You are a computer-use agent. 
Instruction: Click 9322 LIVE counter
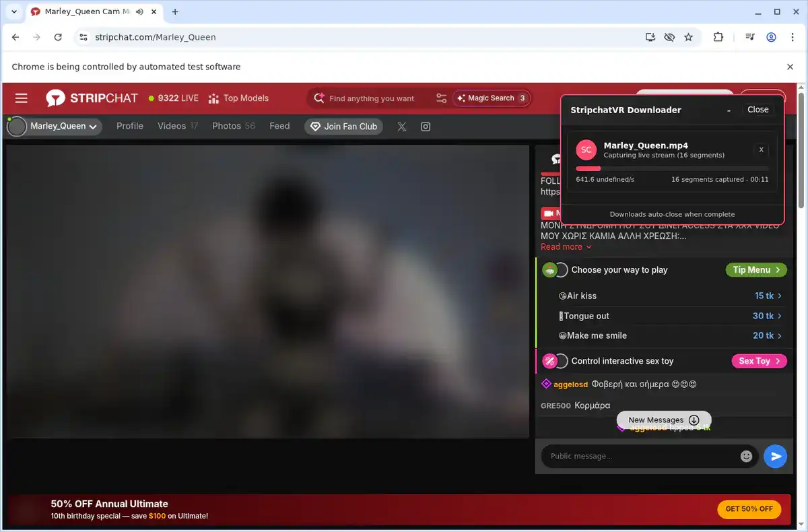174,98
